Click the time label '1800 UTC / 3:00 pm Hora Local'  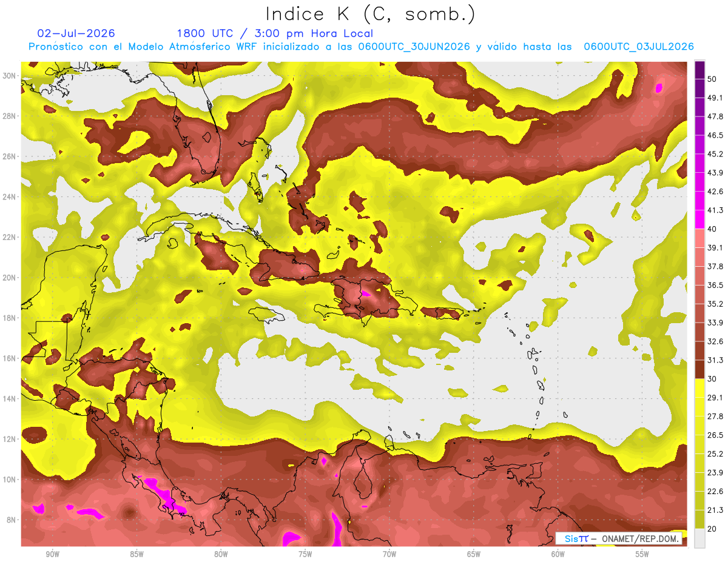275,33
